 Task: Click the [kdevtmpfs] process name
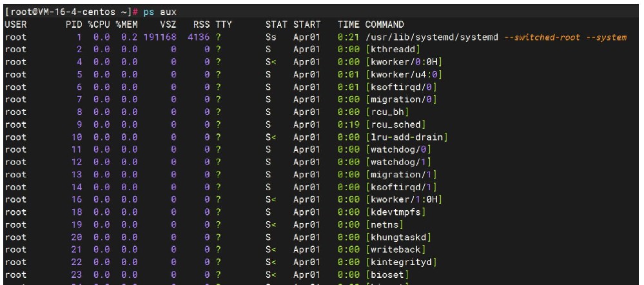tap(396, 212)
